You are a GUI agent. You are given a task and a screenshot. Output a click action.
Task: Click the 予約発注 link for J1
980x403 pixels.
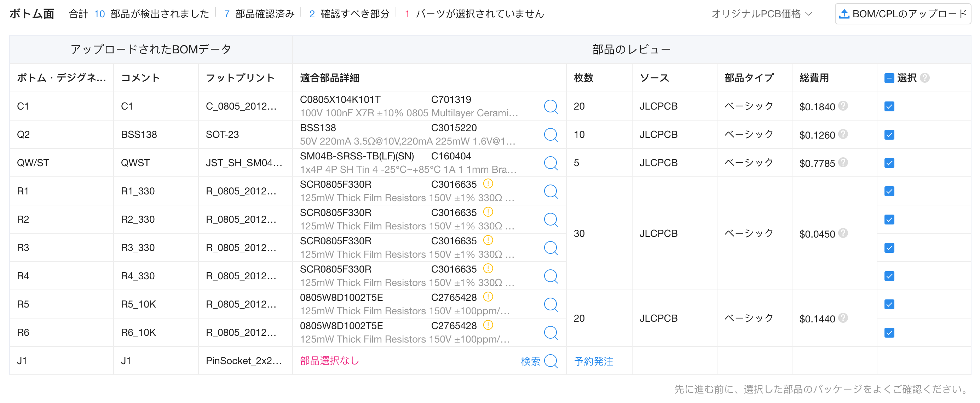(x=593, y=361)
